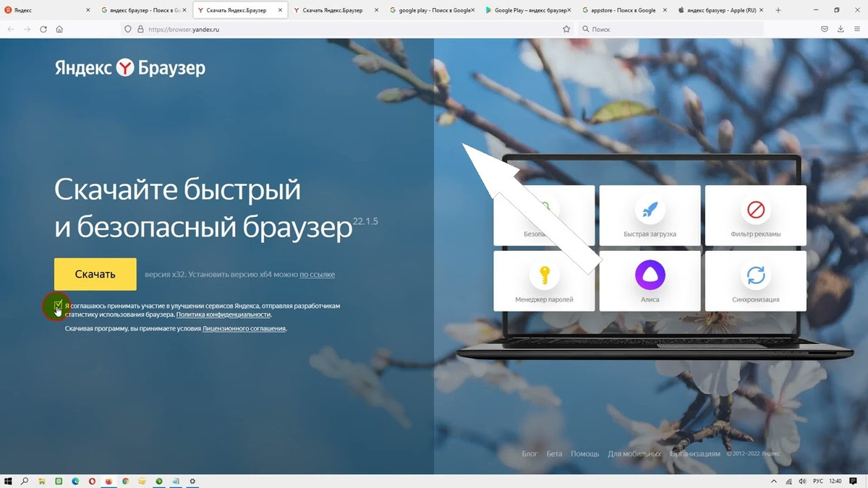Open the Помощь footer link

pyautogui.click(x=585, y=454)
